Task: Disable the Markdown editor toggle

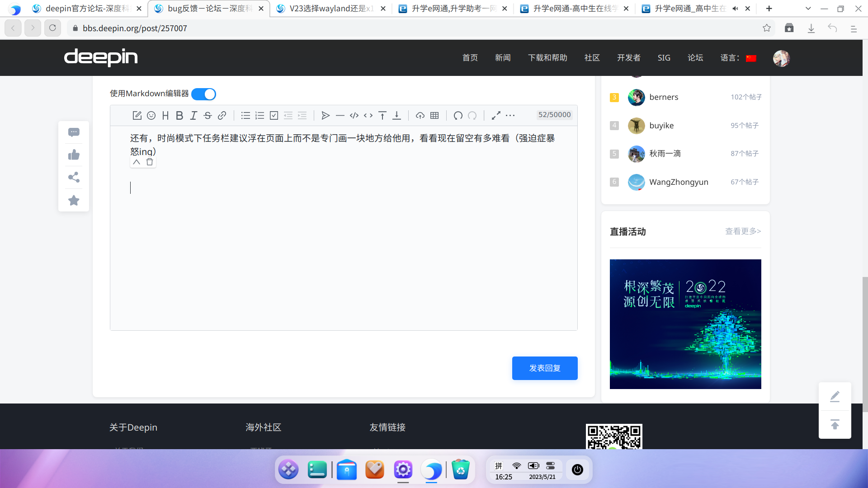Action: click(203, 94)
